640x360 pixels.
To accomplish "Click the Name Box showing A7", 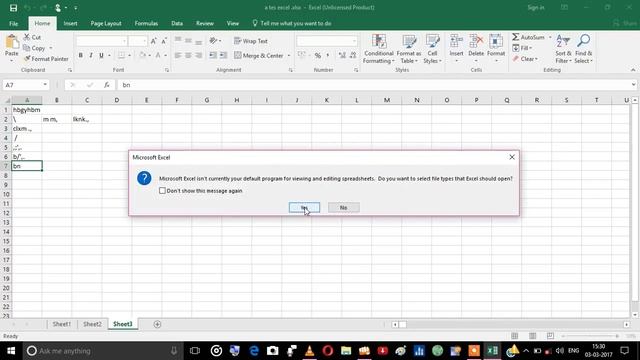I will 25,85.
